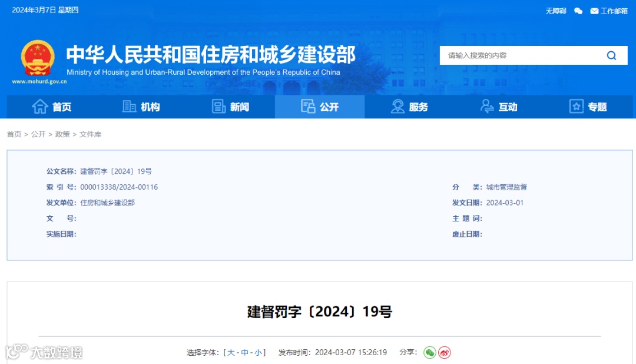Share via Weibo red icon
The image size is (636, 364).
pyautogui.click(x=445, y=352)
